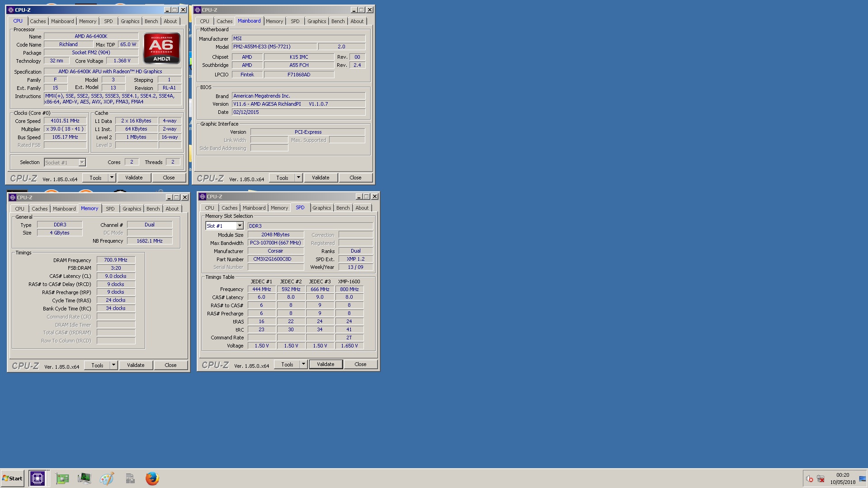Switch to Mainboard tab in the SPD window
Viewport: 868px width, 488px height.
pos(254,208)
